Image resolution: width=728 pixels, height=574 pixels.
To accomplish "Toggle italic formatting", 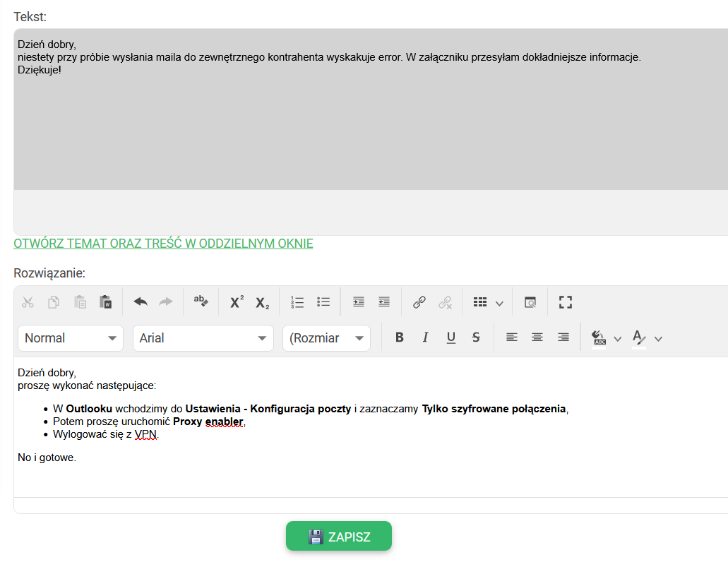I will point(425,337).
